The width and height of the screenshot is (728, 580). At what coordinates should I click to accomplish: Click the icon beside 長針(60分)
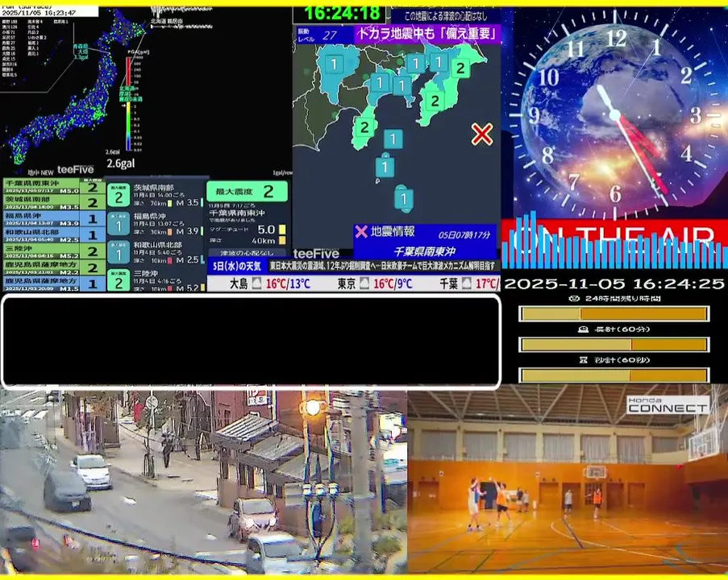[584, 329]
